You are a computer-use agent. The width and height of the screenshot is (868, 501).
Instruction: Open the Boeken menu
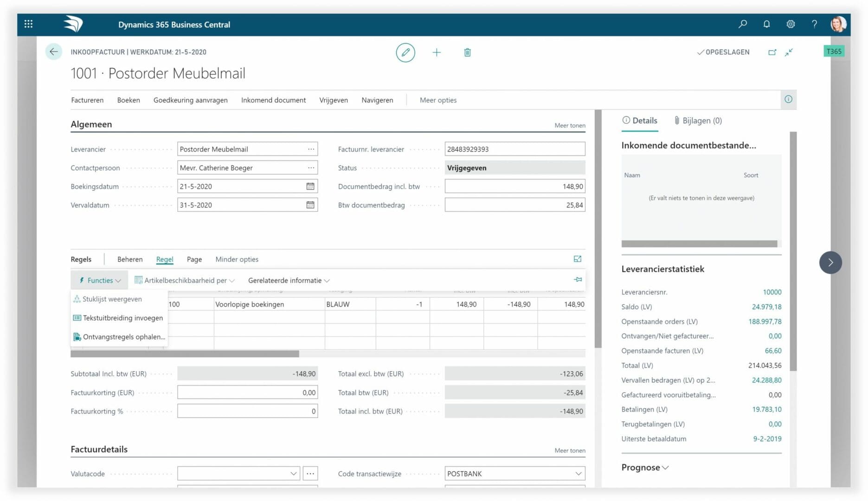tap(129, 100)
